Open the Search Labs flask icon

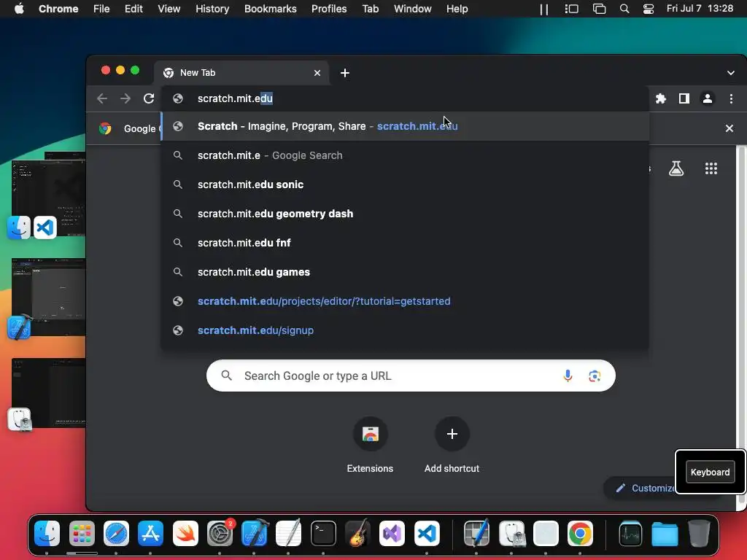click(x=676, y=168)
